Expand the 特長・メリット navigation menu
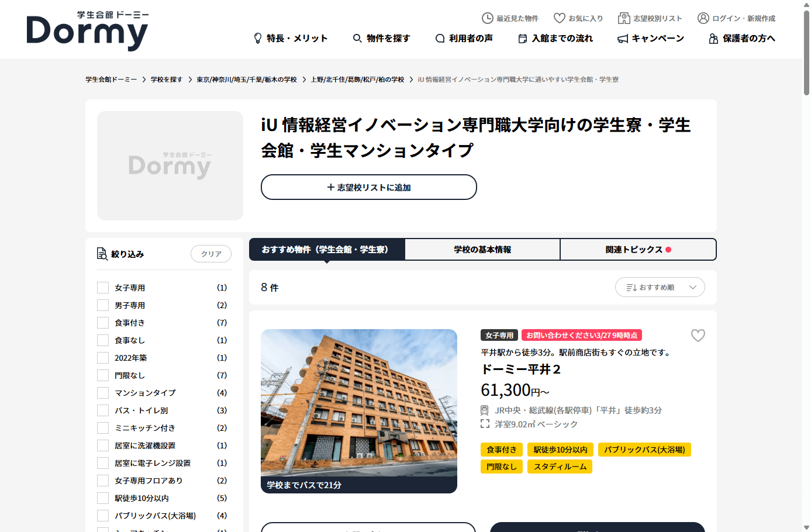The height and width of the screenshot is (532, 811). [x=291, y=39]
